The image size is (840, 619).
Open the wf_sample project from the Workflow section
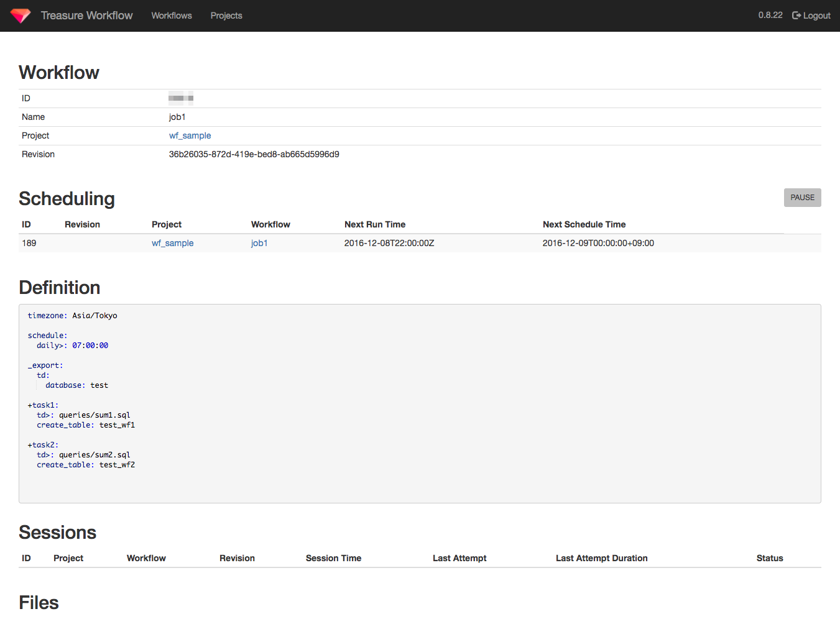click(190, 135)
